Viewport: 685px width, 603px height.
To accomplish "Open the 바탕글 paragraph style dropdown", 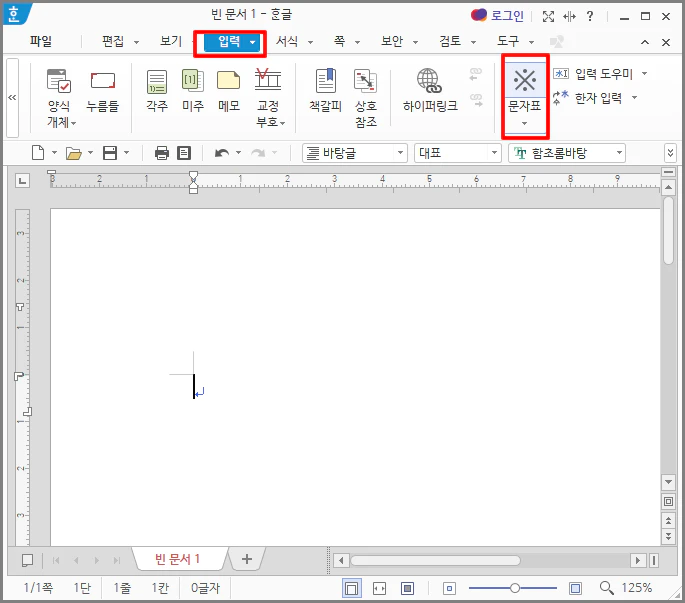I will pyautogui.click(x=355, y=153).
